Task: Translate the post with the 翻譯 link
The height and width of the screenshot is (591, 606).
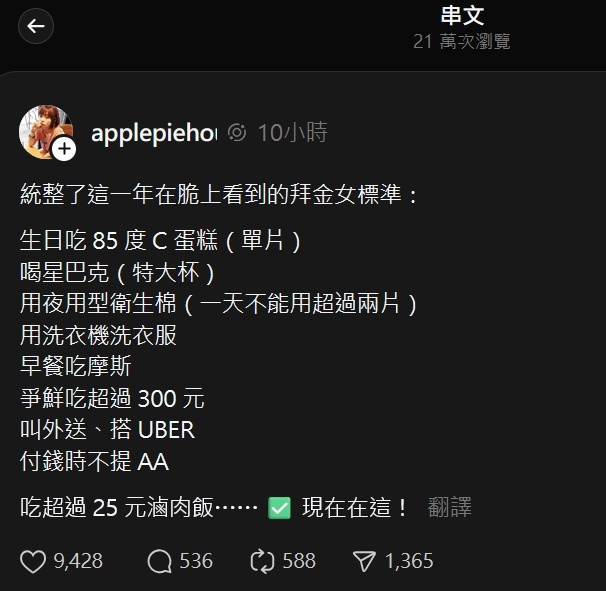Action: [449, 507]
